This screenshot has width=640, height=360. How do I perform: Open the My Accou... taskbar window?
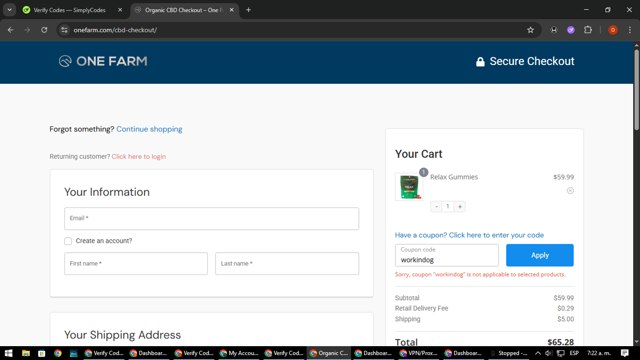pyautogui.click(x=239, y=353)
